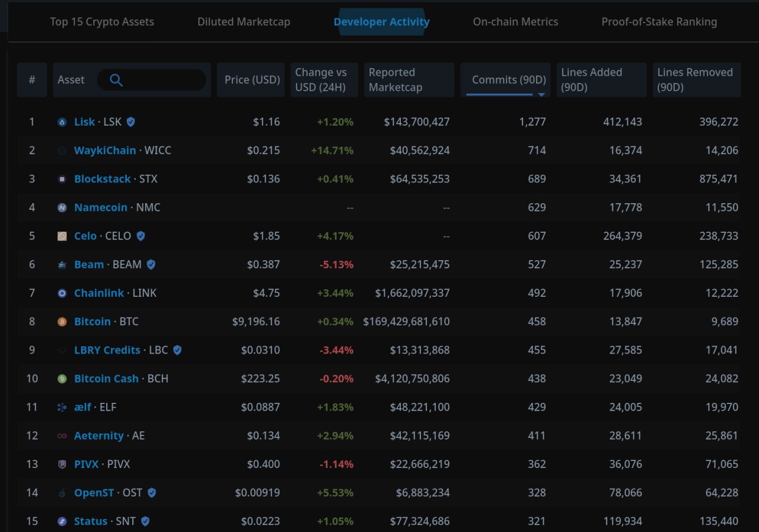Click the verified badge next to Beam BEAM
The height and width of the screenshot is (532, 759).
[x=151, y=264]
